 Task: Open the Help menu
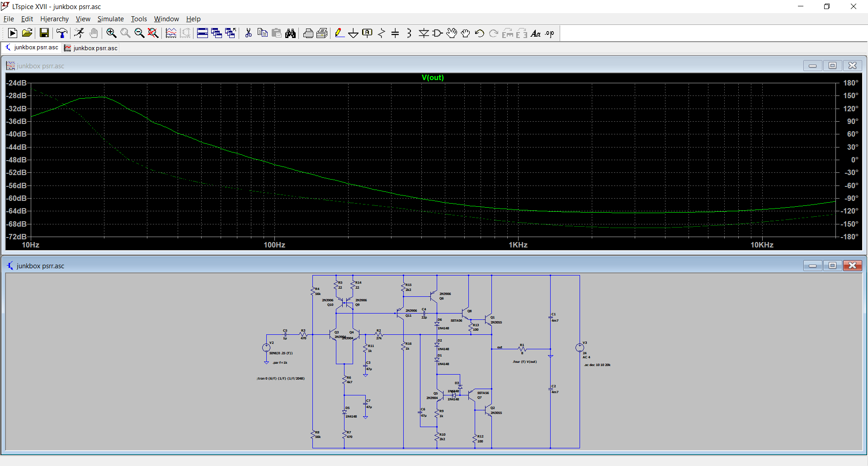point(193,19)
